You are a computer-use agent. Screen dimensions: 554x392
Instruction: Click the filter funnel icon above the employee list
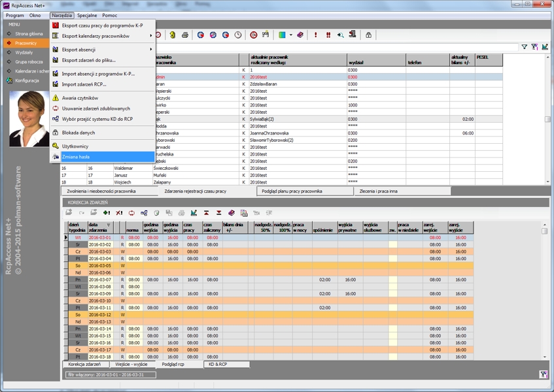524,47
